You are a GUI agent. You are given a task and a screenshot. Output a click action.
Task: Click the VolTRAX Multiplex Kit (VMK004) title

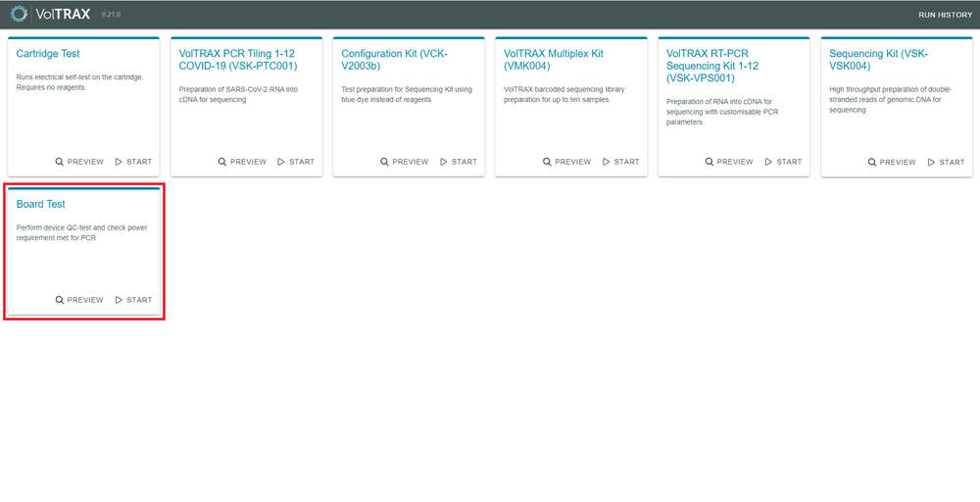(553, 60)
